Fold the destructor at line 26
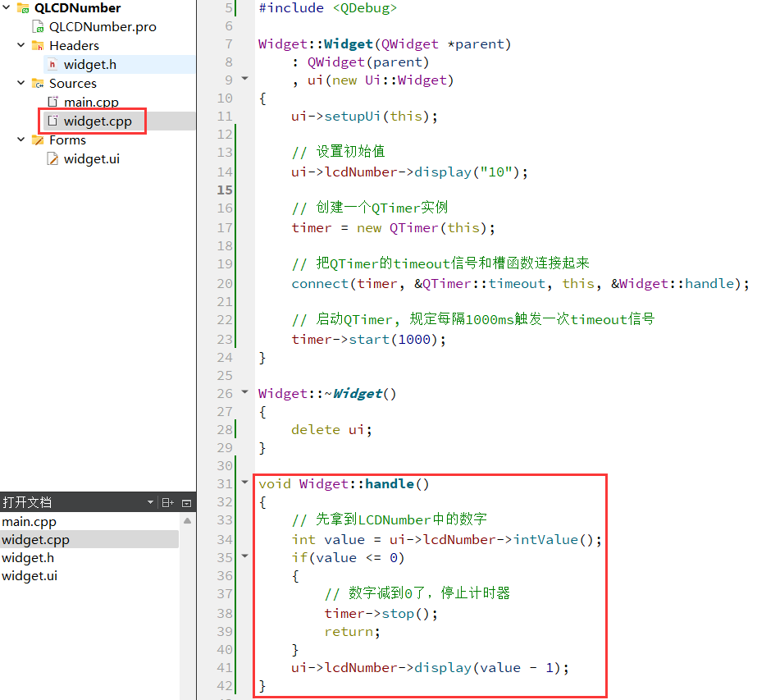This screenshot has width=757, height=700. [x=244, y=391]
